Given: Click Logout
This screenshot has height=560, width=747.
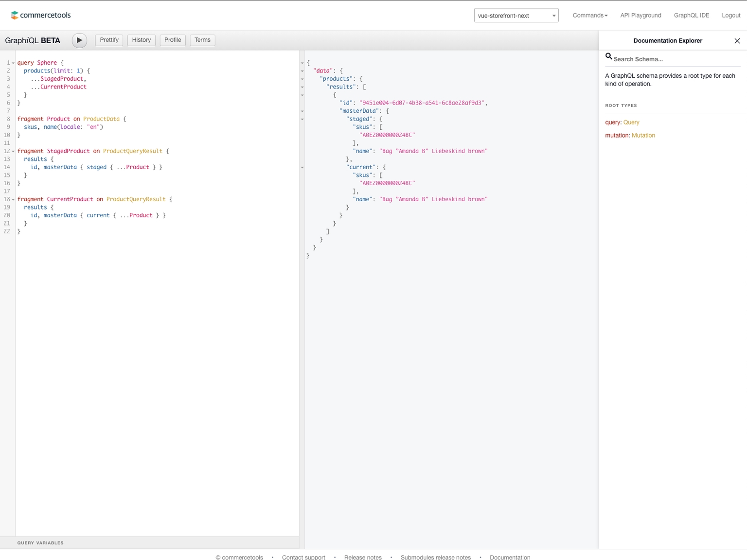Looking at the screenshot, I should (x=731, y=16).
